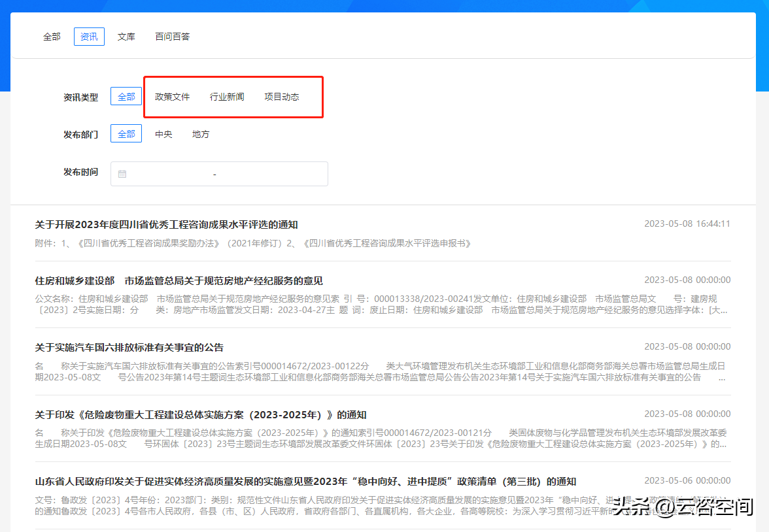Open the 《四川省优秀工程咨询成果奖励办法》 attachment link
The width and height of the screenshot is (769, 532).
point(149,242)
